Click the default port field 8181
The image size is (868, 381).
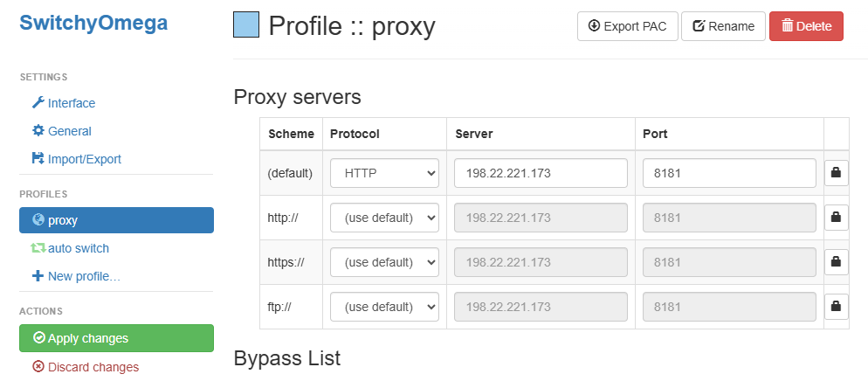[730, 173]
